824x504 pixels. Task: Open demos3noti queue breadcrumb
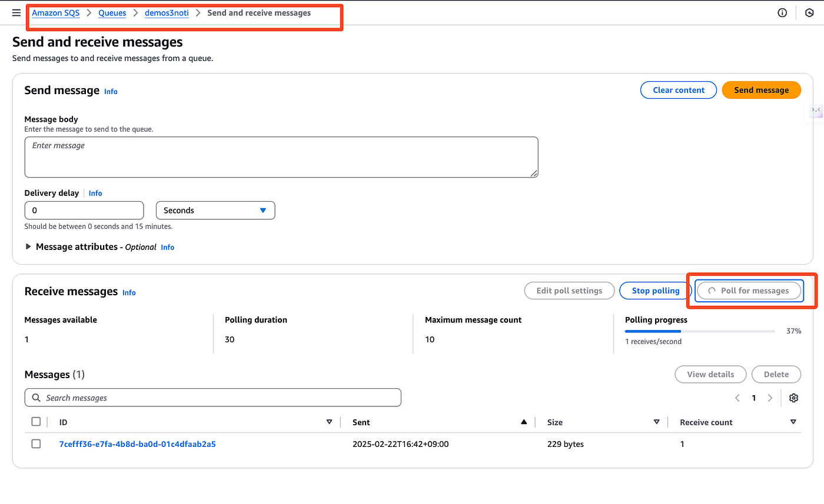(x=167, y=13)
